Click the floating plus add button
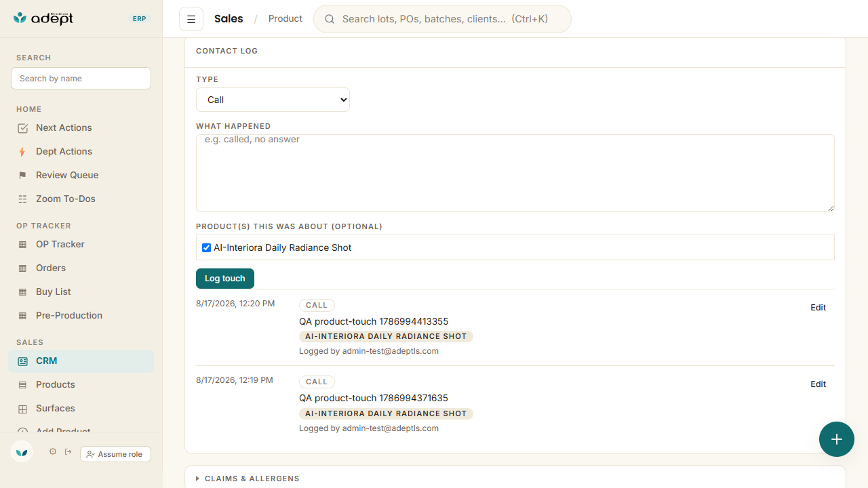The width and height of the screenshot is (868, 488). (837, 439)
